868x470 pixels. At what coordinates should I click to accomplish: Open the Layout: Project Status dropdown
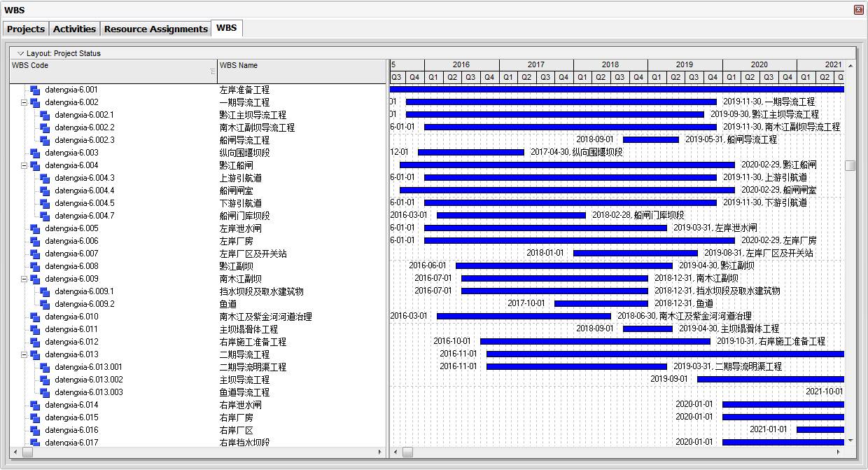click(x=59, y=53)
